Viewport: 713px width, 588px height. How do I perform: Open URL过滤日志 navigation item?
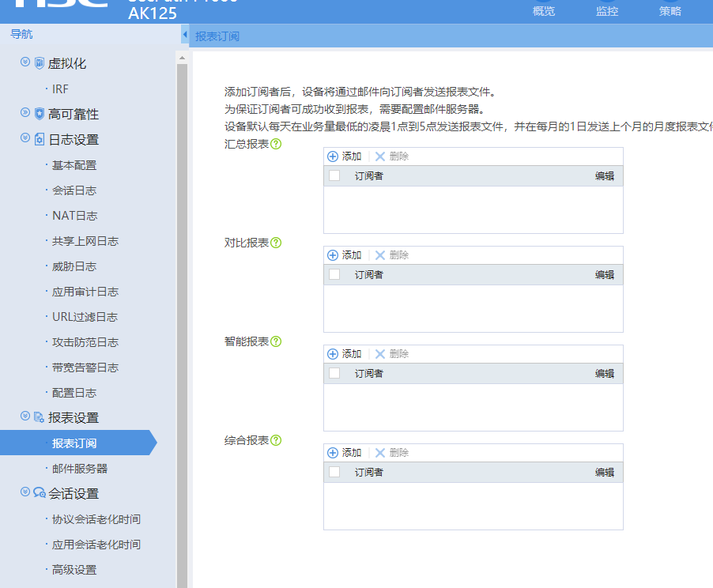click(85, 317)
